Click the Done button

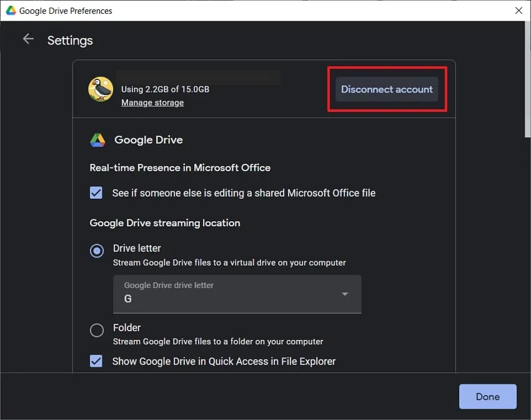click(487, 396)
